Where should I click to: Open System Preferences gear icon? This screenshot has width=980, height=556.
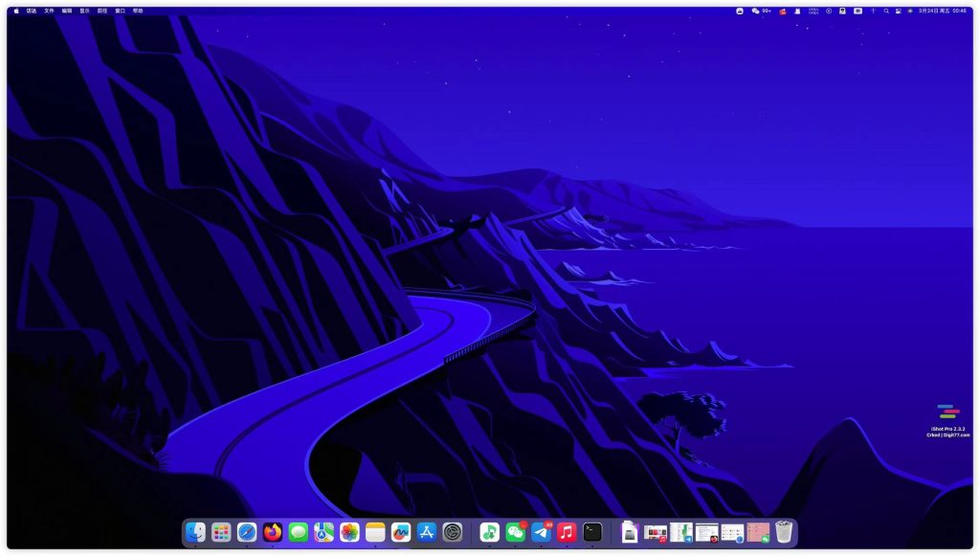(x=453, y=532)
